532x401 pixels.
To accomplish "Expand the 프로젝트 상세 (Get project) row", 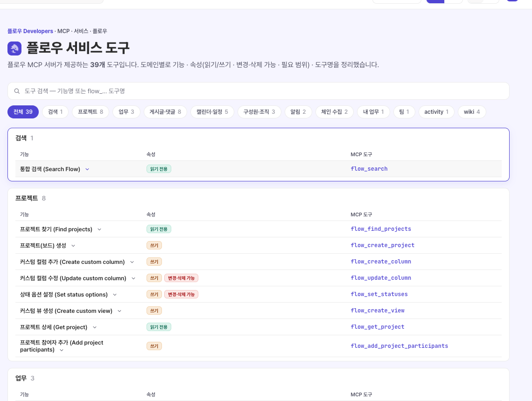I will pos(95,327).
